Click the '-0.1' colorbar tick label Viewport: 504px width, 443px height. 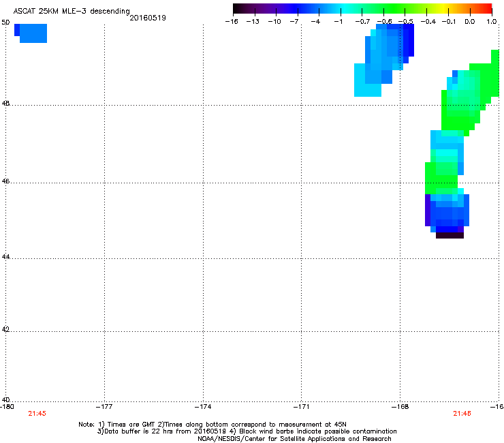[449, 22]
